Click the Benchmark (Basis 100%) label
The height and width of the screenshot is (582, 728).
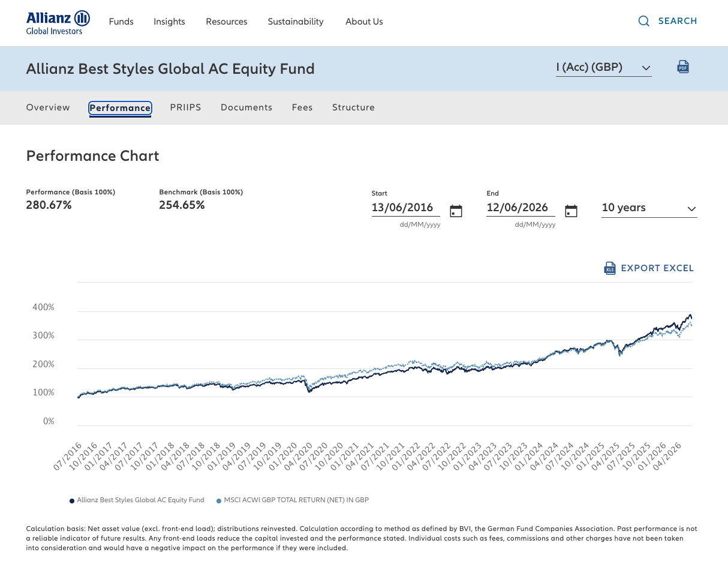click(201, 192)
